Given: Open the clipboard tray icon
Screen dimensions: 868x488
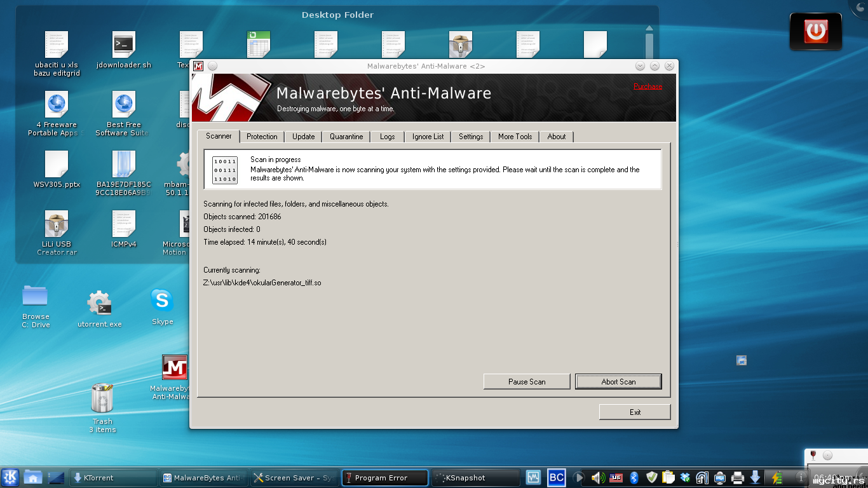Looking at the screenshot, I should click(668, 477).
